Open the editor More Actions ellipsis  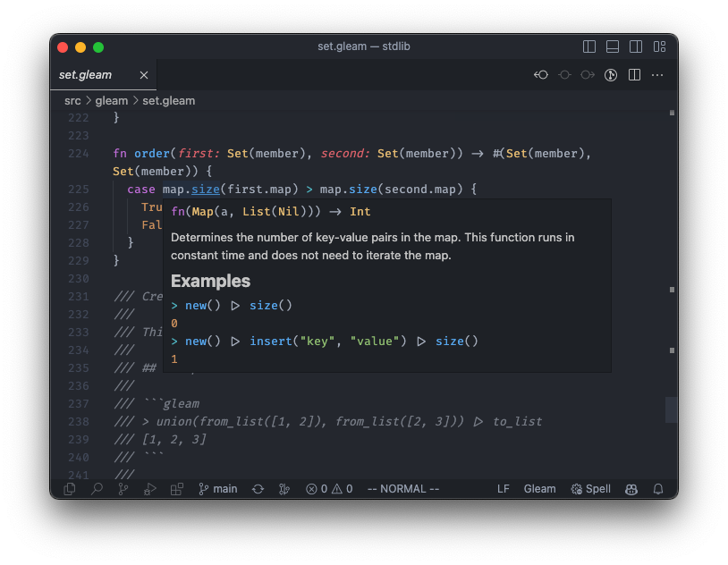(x=657, y=75)
